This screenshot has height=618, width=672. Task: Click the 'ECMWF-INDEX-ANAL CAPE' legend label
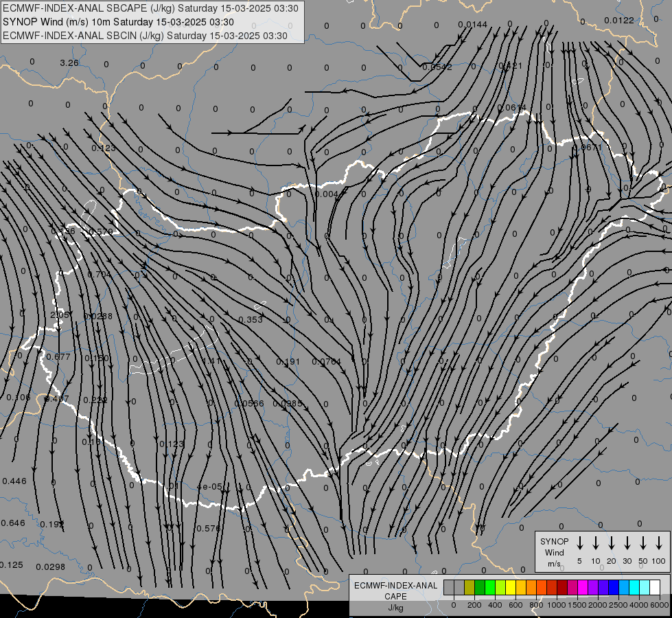point(395,591)
